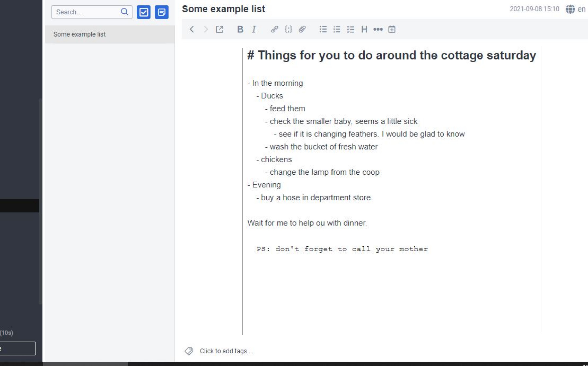Viewport: 588px width, 366px height.
Task: Insert date time with calendar icon
Action: (392, 29)
